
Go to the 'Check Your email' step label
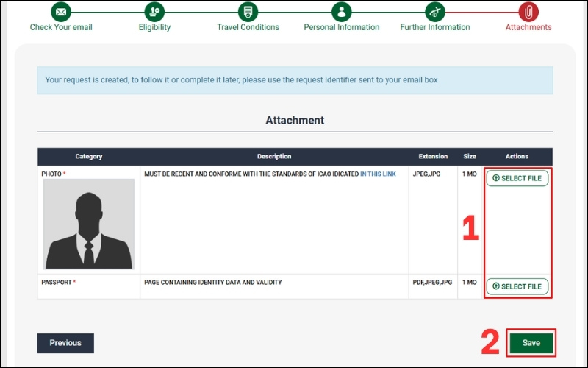61,28
